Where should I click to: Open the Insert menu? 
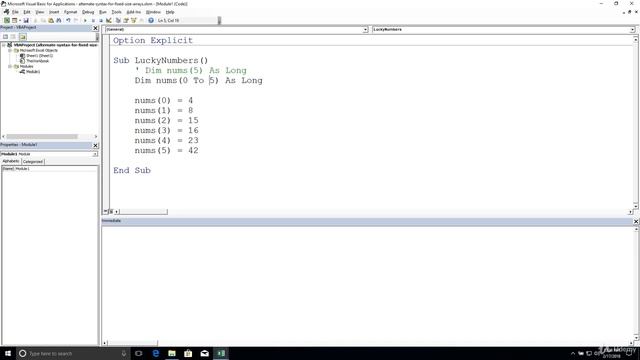(x=54, y=12)
